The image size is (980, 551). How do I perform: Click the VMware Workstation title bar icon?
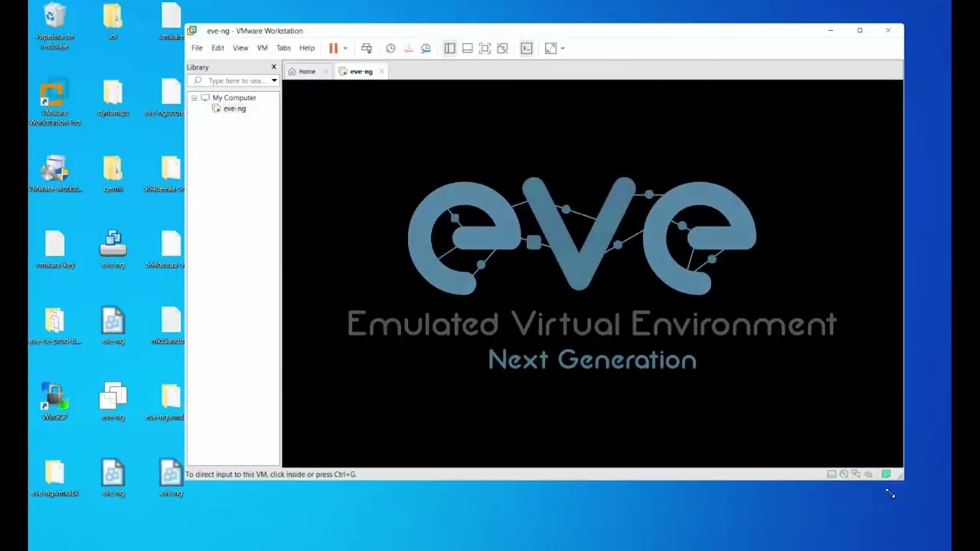[x=192, y=31]
